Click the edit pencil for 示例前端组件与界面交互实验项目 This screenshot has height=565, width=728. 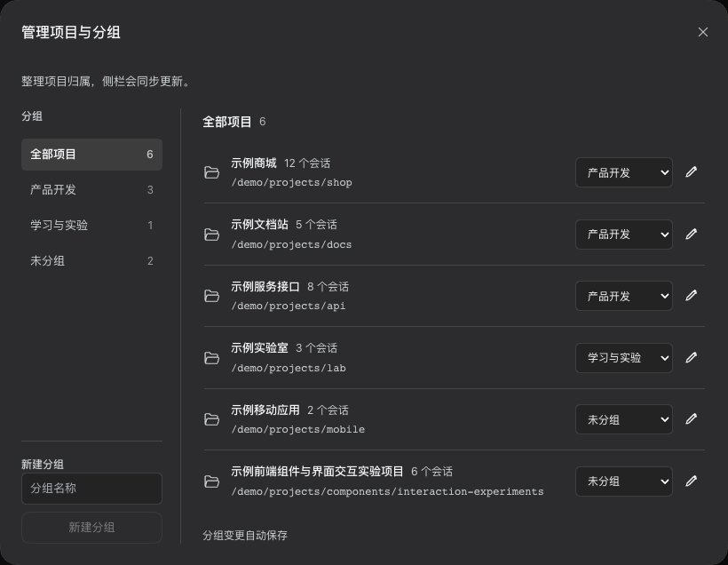coord(691,481)
